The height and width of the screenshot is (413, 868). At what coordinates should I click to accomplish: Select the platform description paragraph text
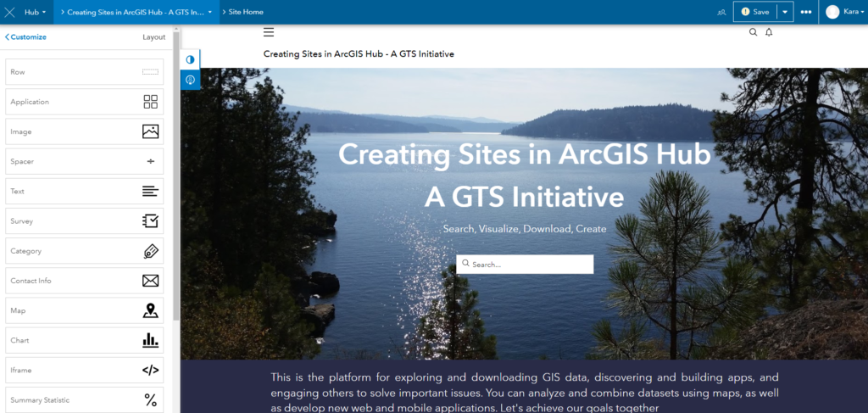(525, 393)
